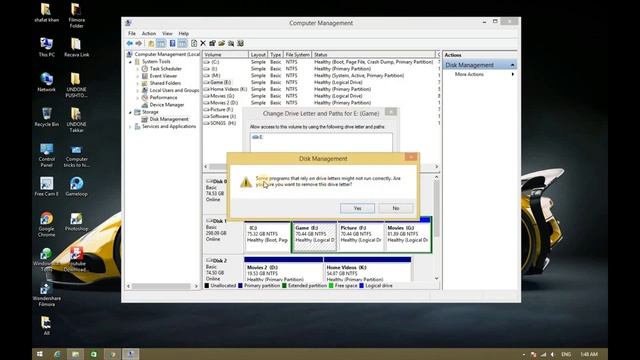640x360 pixels.
Task: Expand Local Users and Groups node
Action: pyautogui.click(x=138, y=90)
